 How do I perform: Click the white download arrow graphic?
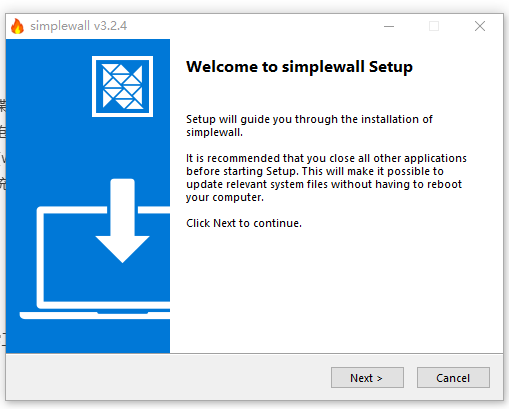tap(122, 221)
